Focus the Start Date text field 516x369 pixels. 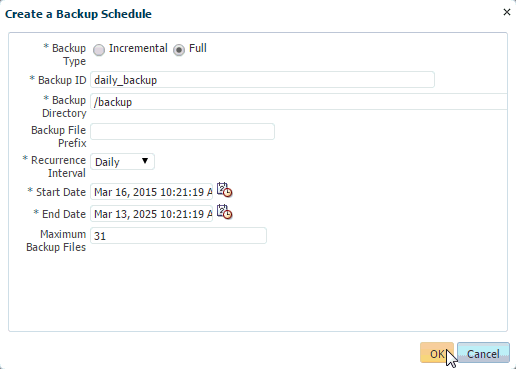pyautogui.click(x=151, y=192)
